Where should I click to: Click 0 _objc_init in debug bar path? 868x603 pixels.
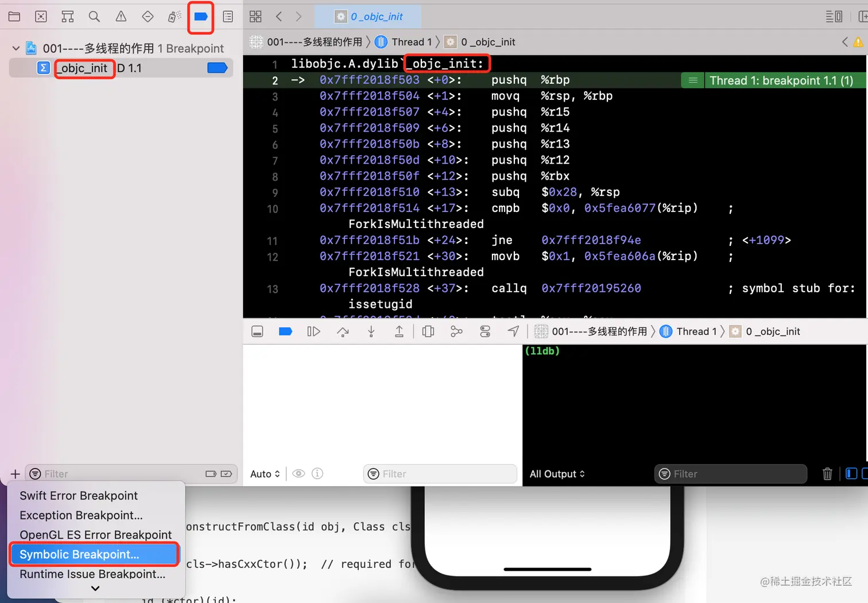tap(765, 331)
